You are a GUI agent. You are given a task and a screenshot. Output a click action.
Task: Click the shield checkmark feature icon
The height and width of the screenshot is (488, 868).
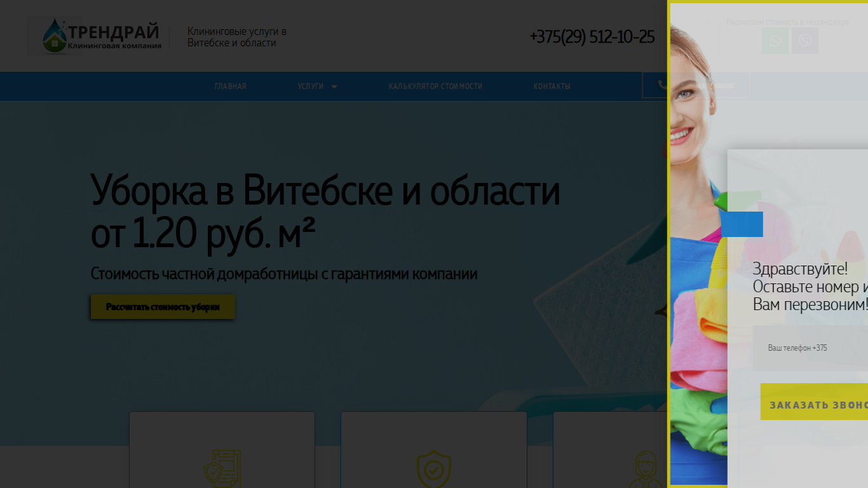pyautogui.click(x=433, y=469)
